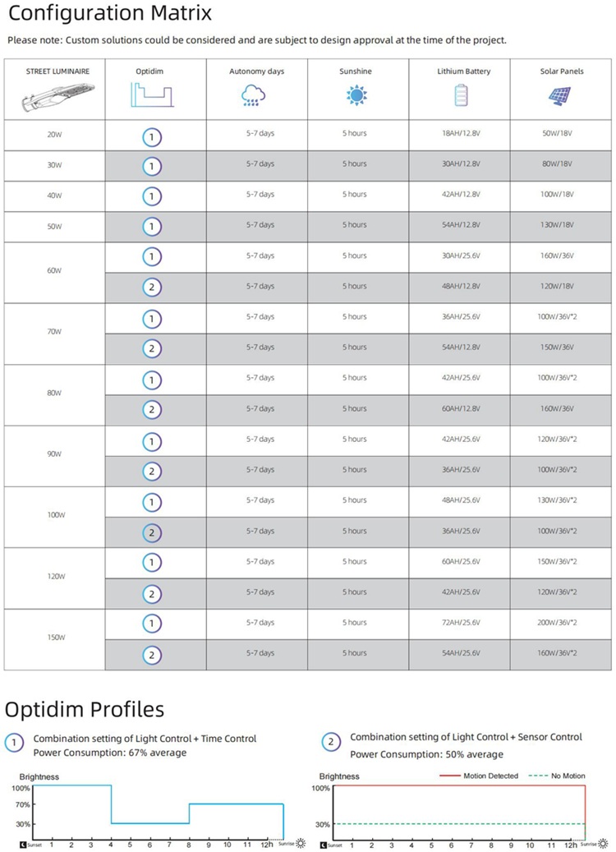Click the 18AH/12.8V battery cell
Image resolution: width=616 pixels, height=852 pixels.
click(x=460, y=133)
